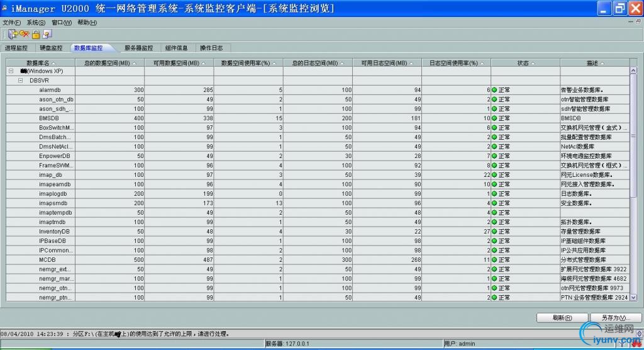Viewport: 644px width, 350px height.
Task: Select the 数据库监控 tab
Action: (88, 48)
